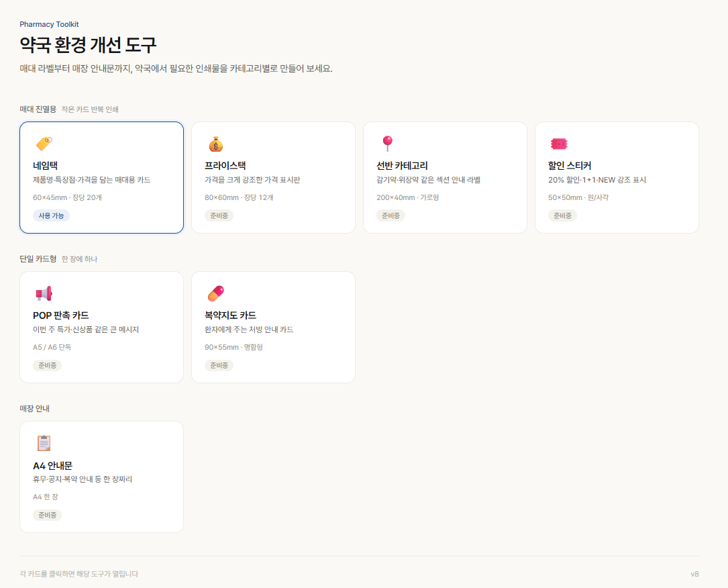The width and height of the screenshot is (728, 588).
Task: Select the 할인 스티커 card title
Action: (x=570, y=165)
